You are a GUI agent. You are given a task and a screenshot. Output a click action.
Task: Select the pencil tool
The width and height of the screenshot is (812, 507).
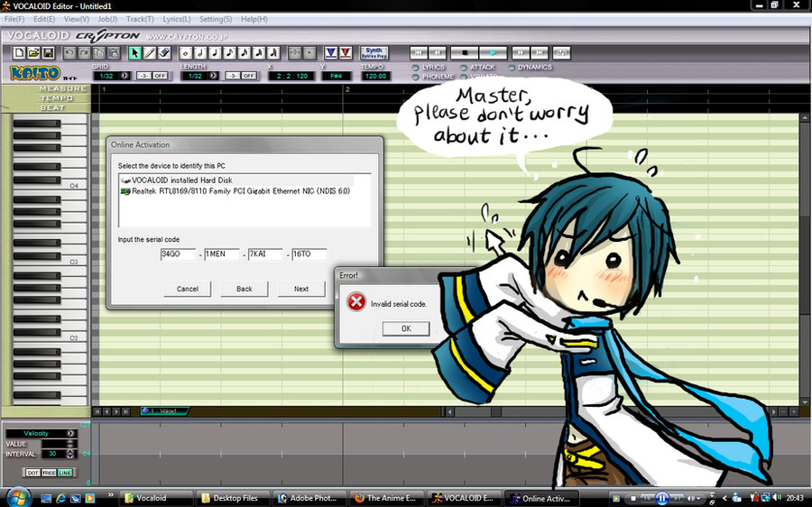(150, 52)
